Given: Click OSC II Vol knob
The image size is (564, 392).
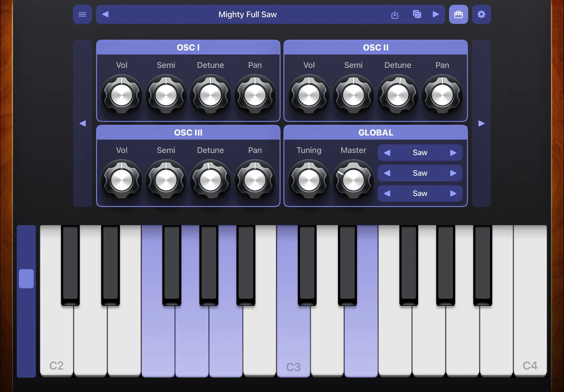Looking at the screenshot, I should (x=309, y=95).
